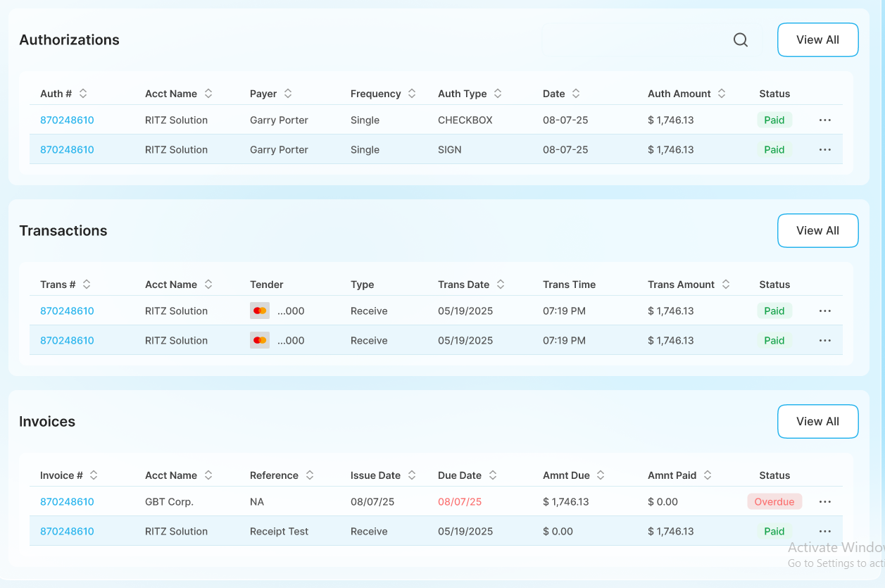885x588 pixels.
Task: Click View All in Authorizations section
Action: (817, 40)
